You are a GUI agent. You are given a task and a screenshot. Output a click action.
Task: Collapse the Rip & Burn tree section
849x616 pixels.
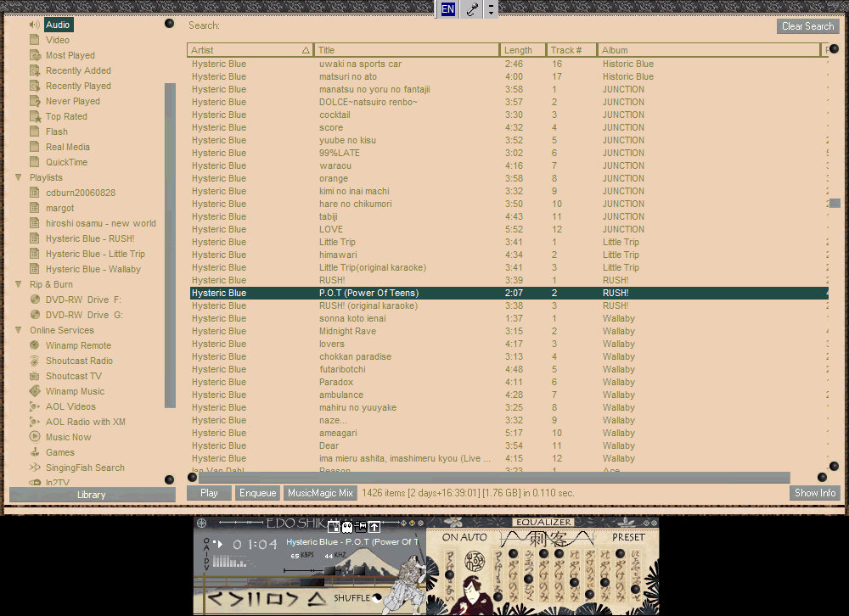point(19,284)
